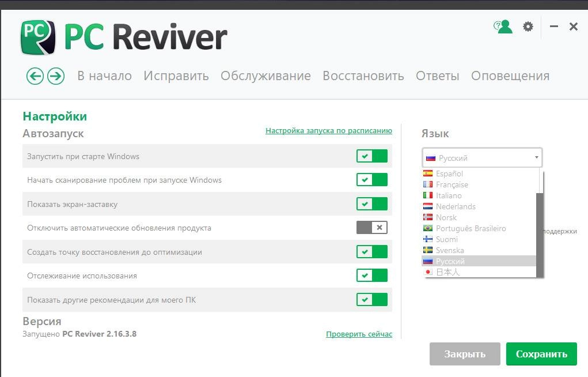Click the language dropdown arrow
Image resolution: width=588 pixels, height=377 pixels.
tap(537, 158)
